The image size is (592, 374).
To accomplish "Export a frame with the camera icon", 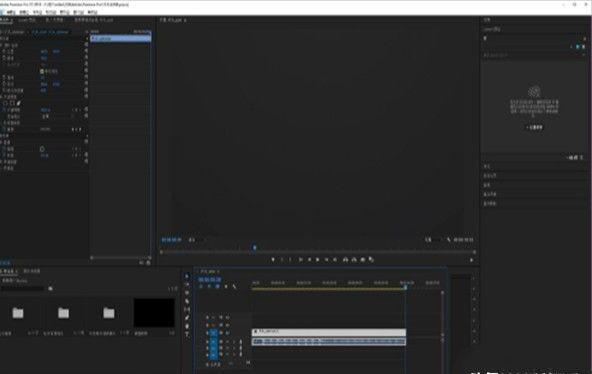I will click(363, 260).
